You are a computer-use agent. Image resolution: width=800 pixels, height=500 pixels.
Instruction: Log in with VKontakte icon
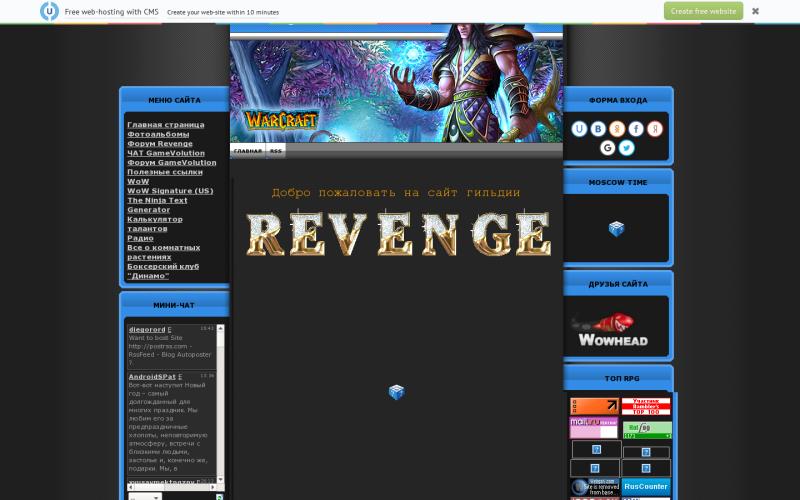(598, 129)
